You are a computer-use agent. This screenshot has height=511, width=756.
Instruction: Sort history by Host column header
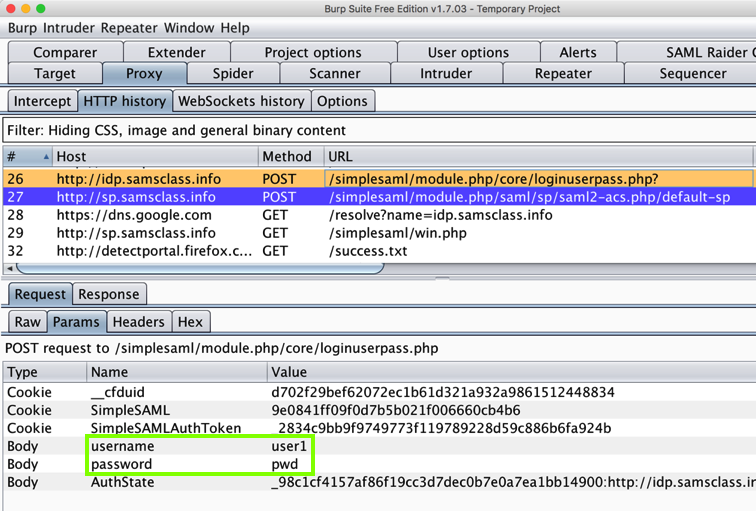[155, 156]
